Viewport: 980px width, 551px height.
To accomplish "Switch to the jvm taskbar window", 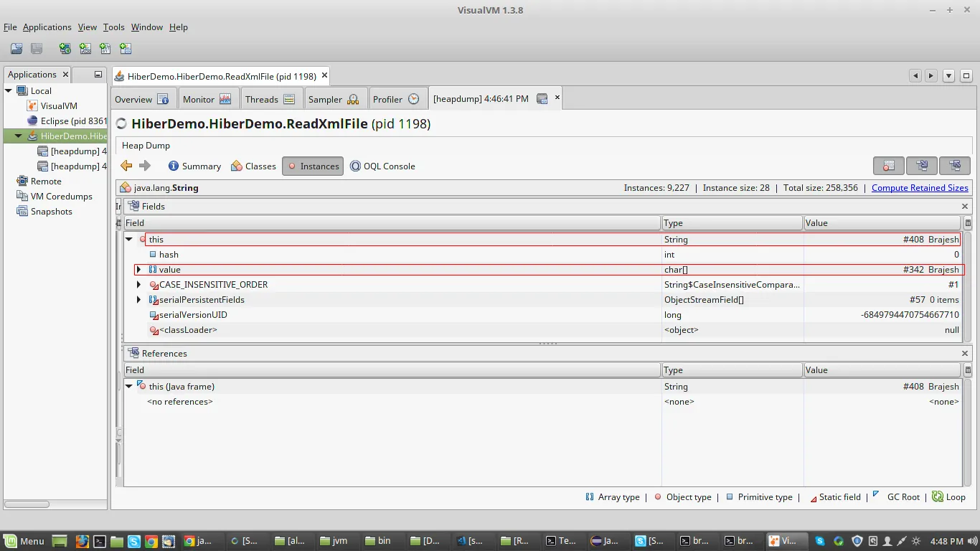I will pyautogui.click(x=334, y=541).
